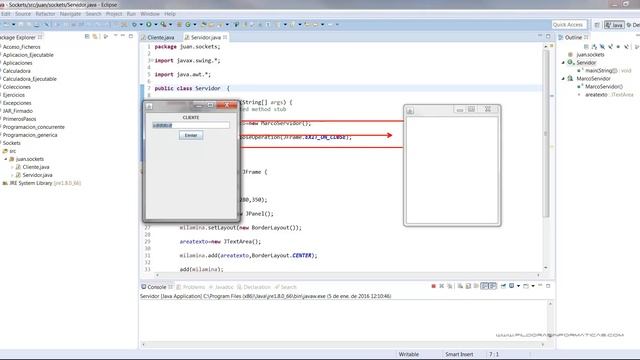640x360 pixels.
Task: Click Remove Launch gray X in Console toolbar
Action: point(442,286)
